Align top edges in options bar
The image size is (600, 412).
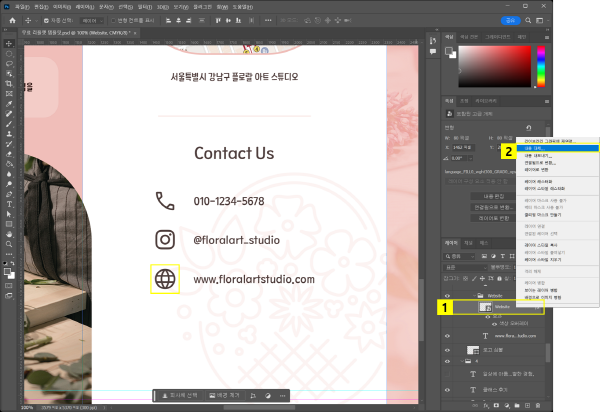[218, 20]
